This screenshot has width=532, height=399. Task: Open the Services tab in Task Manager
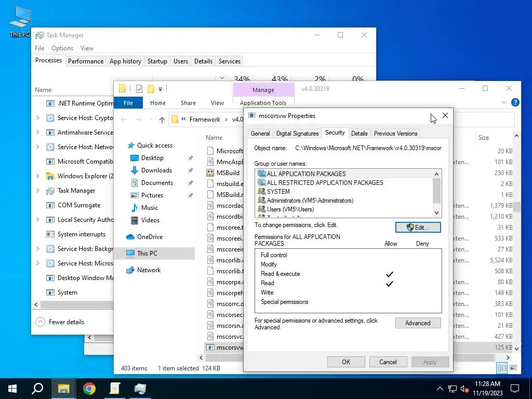(229, 61)
